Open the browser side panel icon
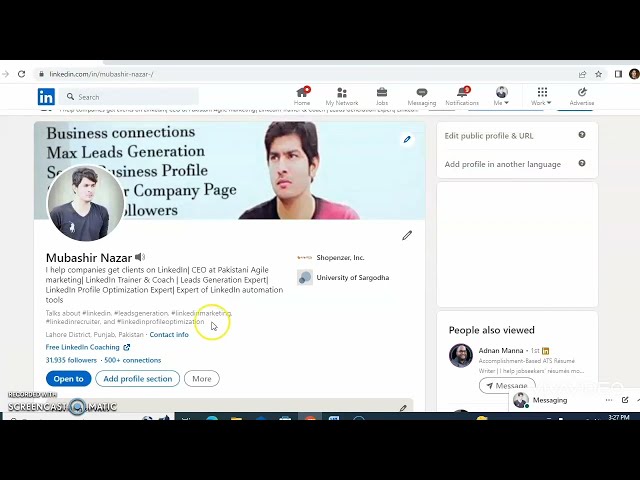The image size is (640, 480). click(618, 74)
